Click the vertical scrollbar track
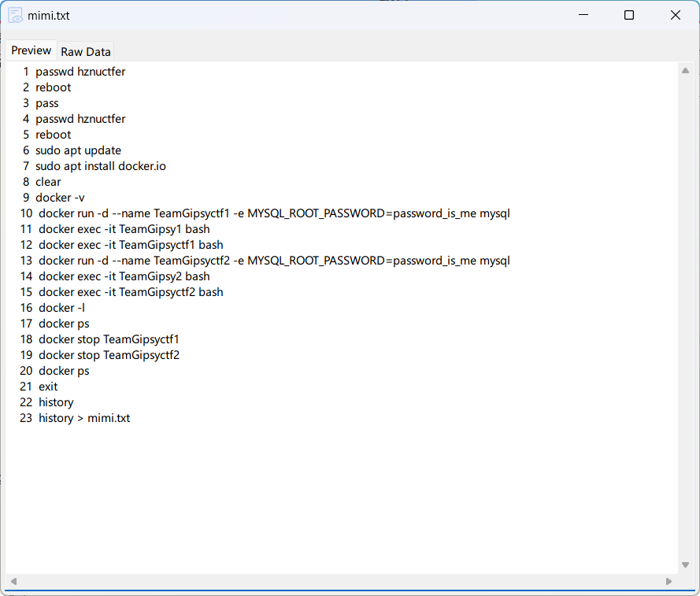Screen dimensions: 700x596 coord(684,315)
